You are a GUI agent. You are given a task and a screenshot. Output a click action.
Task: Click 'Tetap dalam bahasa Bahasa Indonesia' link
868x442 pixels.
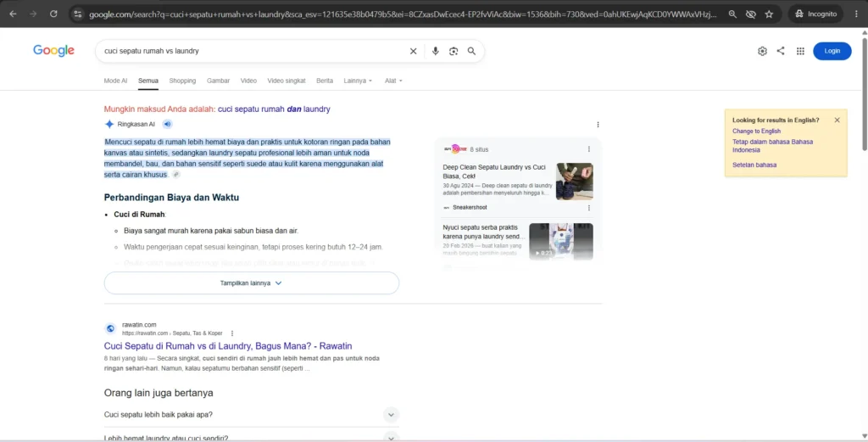point(773,146)
